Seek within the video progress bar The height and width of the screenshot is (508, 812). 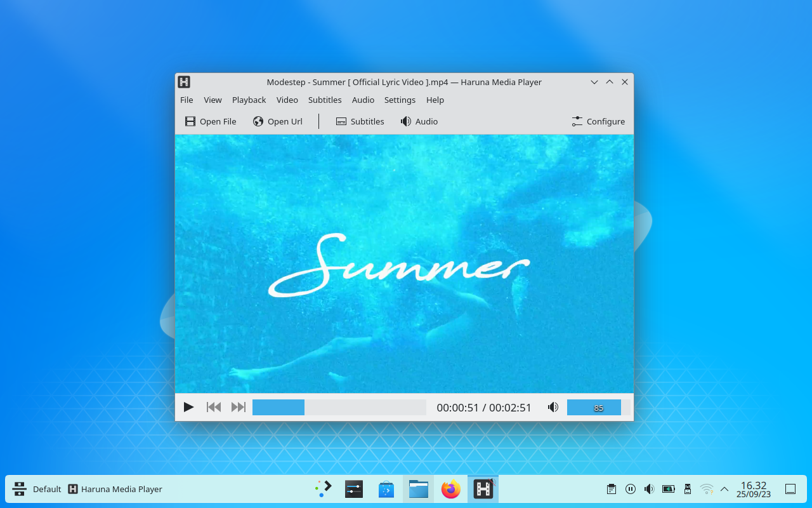coord(339,406)
